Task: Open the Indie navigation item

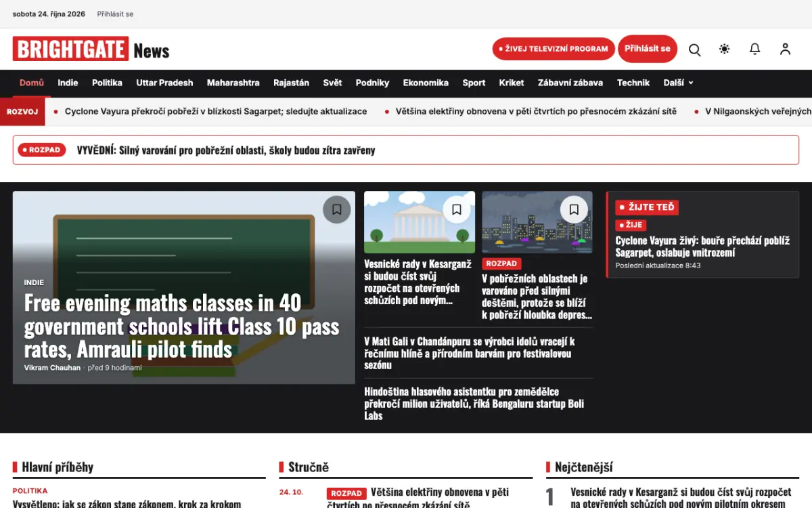Action: (68, 83)
